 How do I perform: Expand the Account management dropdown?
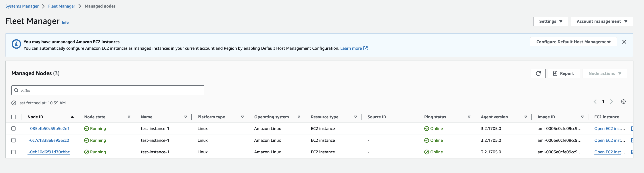click(602, 21)
